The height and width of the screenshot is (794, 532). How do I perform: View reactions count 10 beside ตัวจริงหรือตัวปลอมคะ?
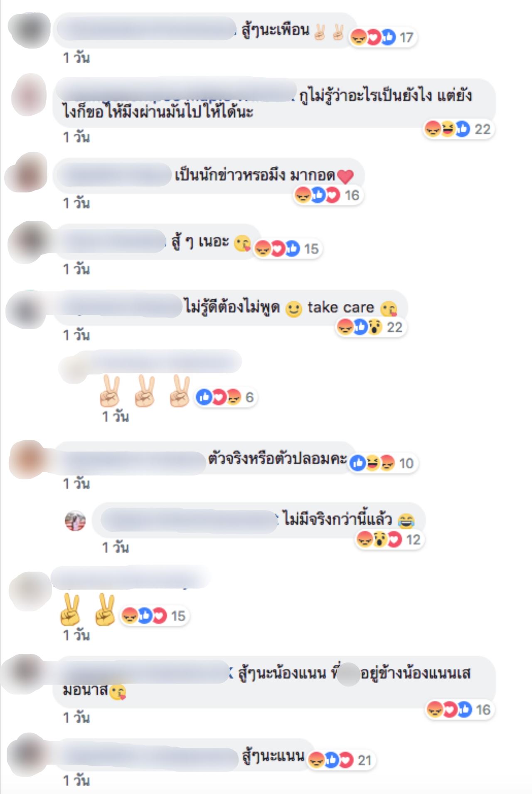[x=383, y=463]
